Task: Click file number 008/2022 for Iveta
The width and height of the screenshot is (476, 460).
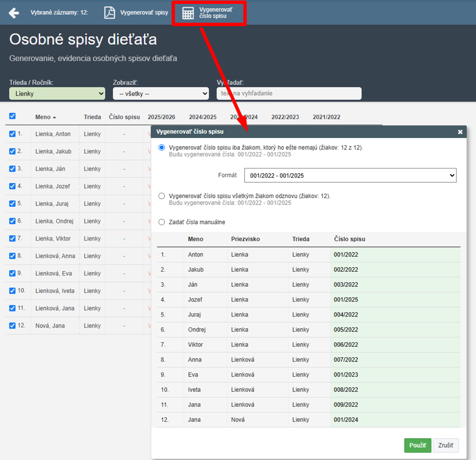Action: pos(346,390)
